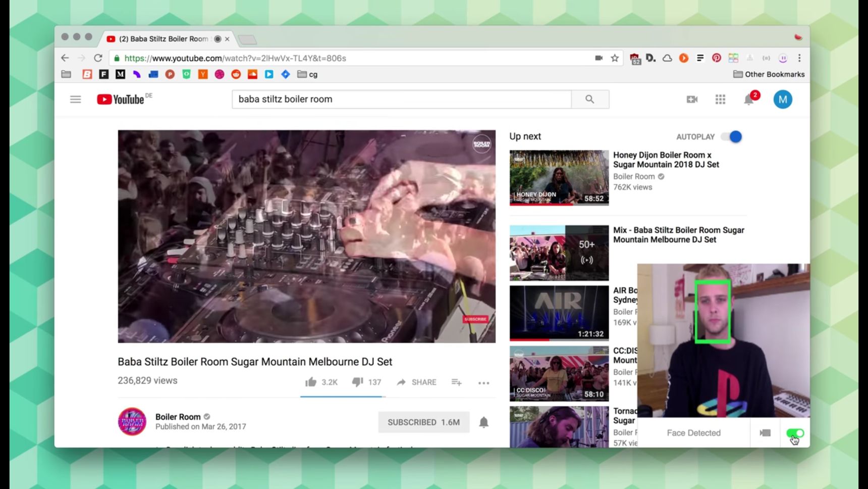Open the purple smiley extension icon
This screenshot has width=868, height=489.
[783, 58]
